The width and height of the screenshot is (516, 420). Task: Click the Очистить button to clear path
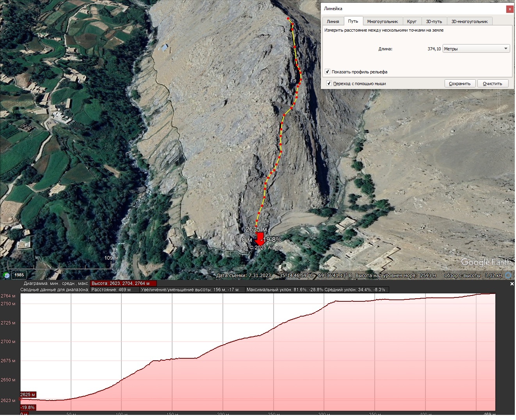493,84
